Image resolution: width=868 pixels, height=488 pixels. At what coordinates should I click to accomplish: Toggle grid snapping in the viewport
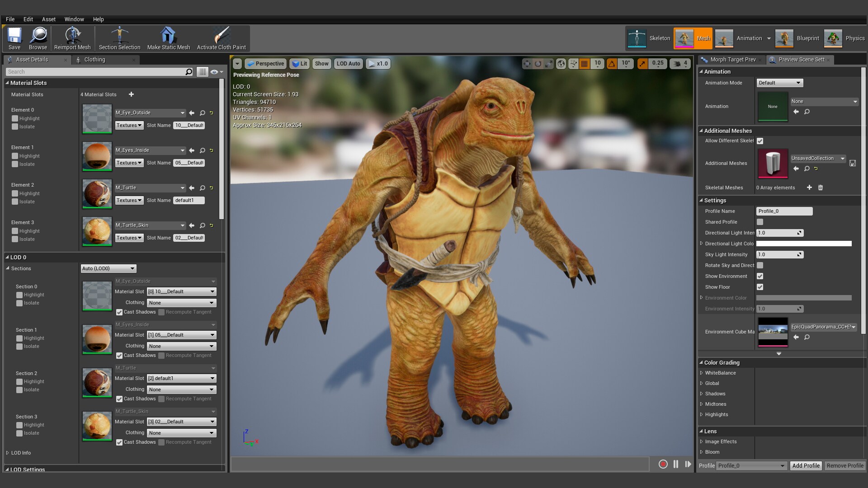pyautogui.click(x=584, y=64)
